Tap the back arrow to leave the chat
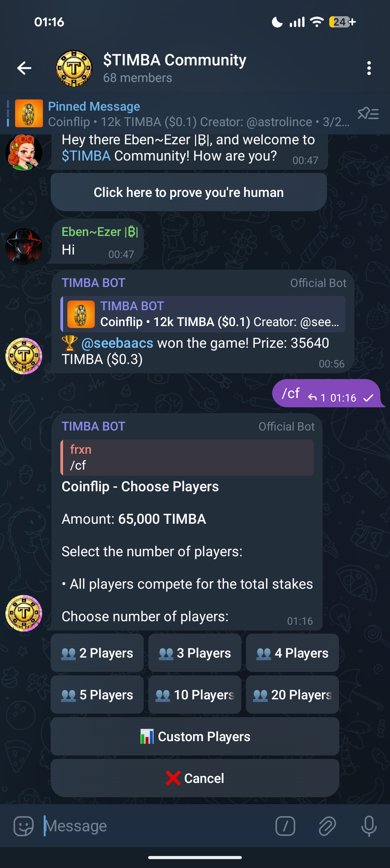This screenshot has height=868, width=390. (x=24, y=68)
